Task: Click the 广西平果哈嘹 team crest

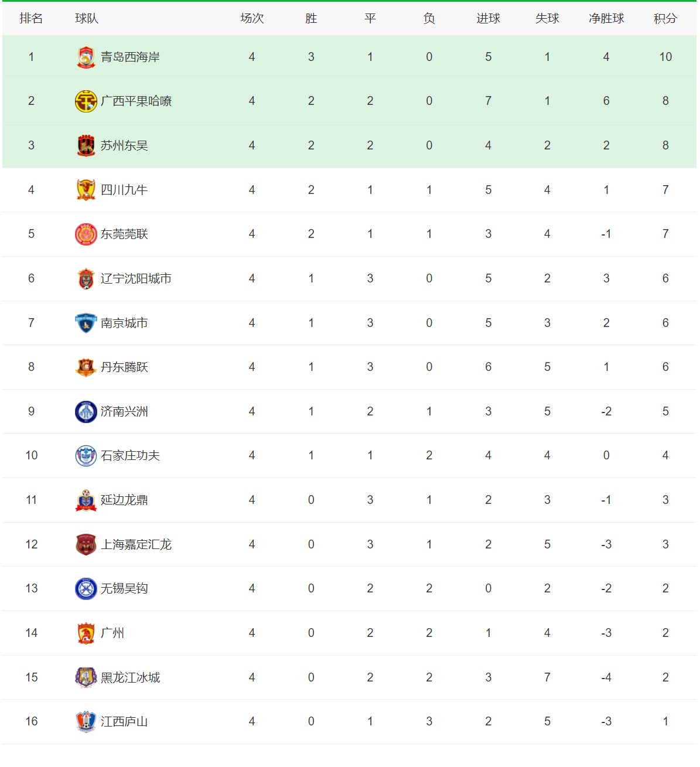Action: 86,101
